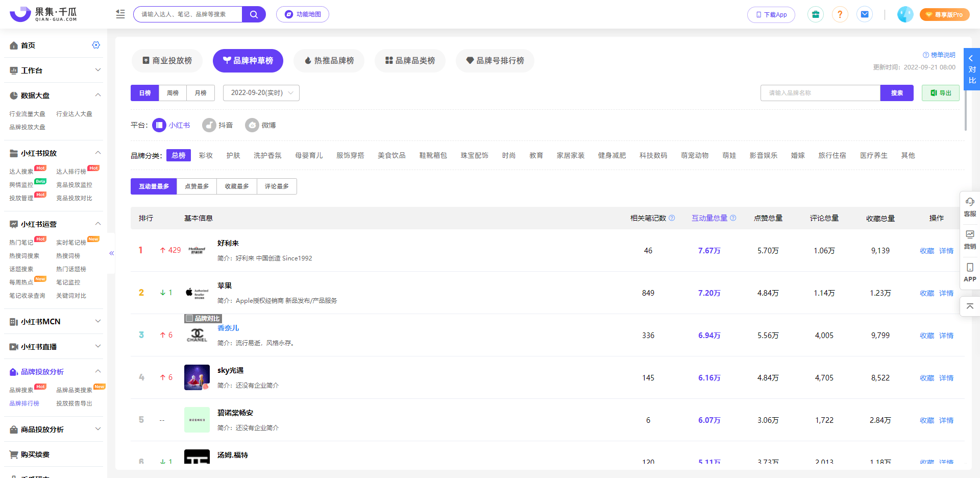Switch to 品牌号排行榜 tab

point(495,61)
